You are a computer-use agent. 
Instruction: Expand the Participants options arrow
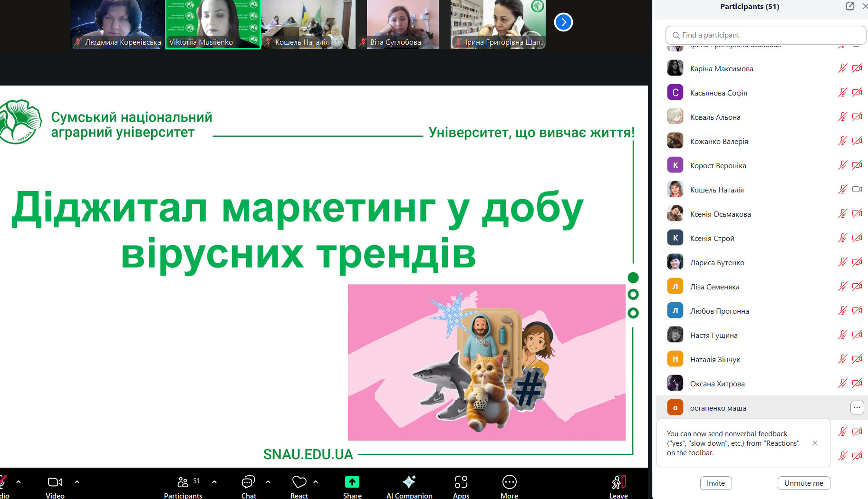coord(214,482)
